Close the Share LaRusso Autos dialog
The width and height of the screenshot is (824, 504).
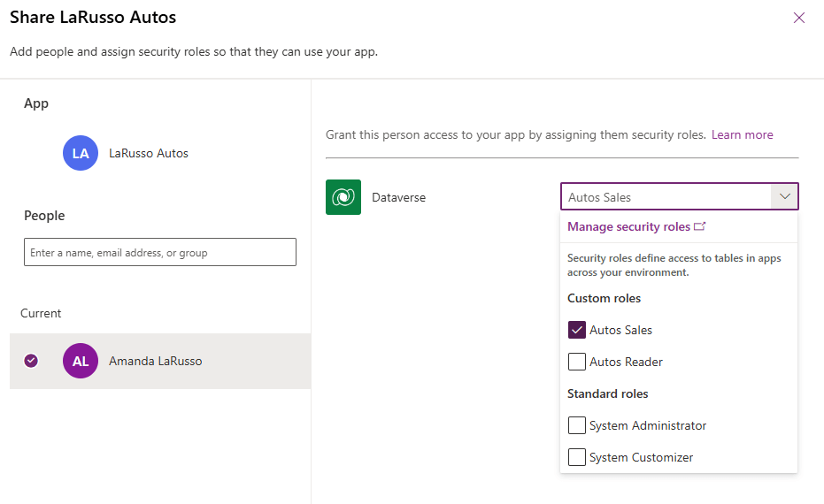(799, 18)
